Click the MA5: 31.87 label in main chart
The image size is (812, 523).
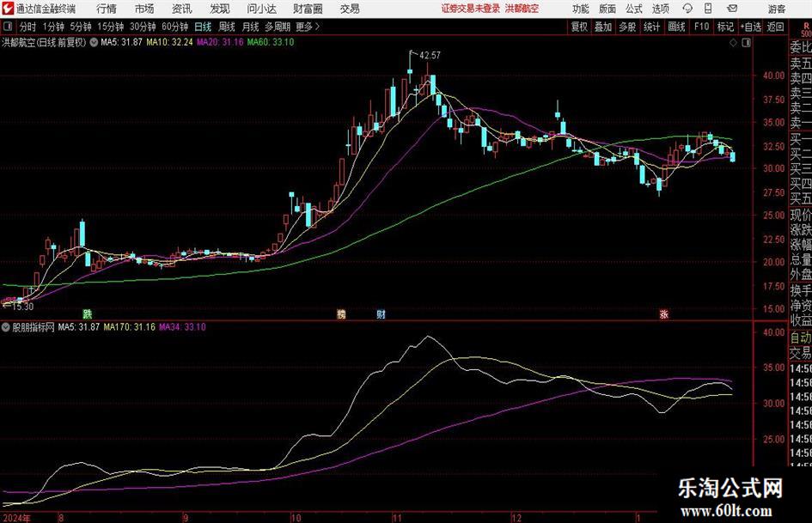click(121, 42)
